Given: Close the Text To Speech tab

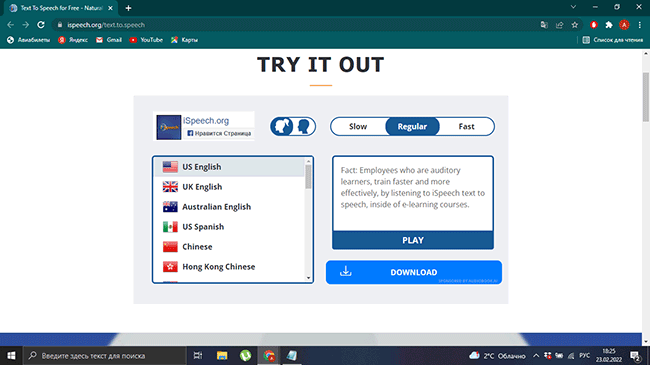Looking at the screenshot, I should (110, 8).
